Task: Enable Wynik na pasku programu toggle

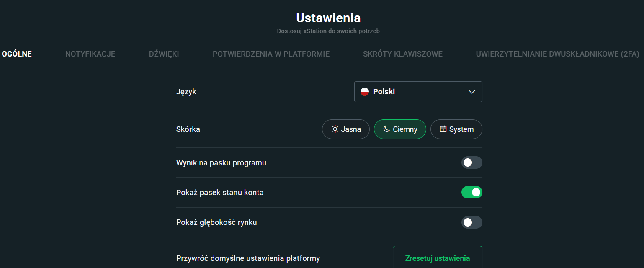Action: 472,162
